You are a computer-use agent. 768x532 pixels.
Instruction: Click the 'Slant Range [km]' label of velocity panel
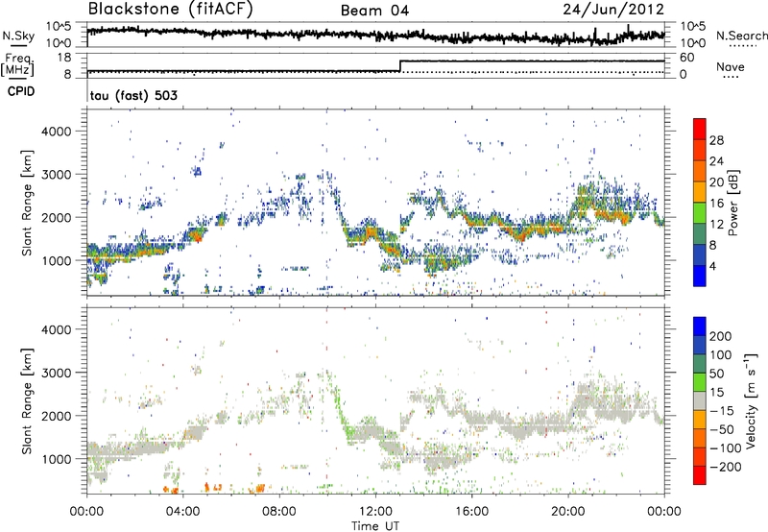(x=27, y=400)
